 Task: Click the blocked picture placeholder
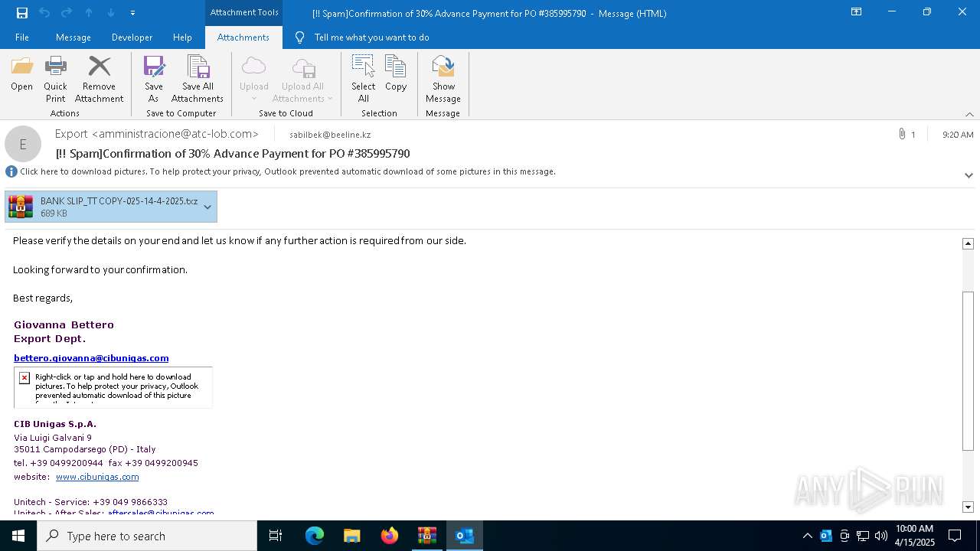(x=113, y=387)
